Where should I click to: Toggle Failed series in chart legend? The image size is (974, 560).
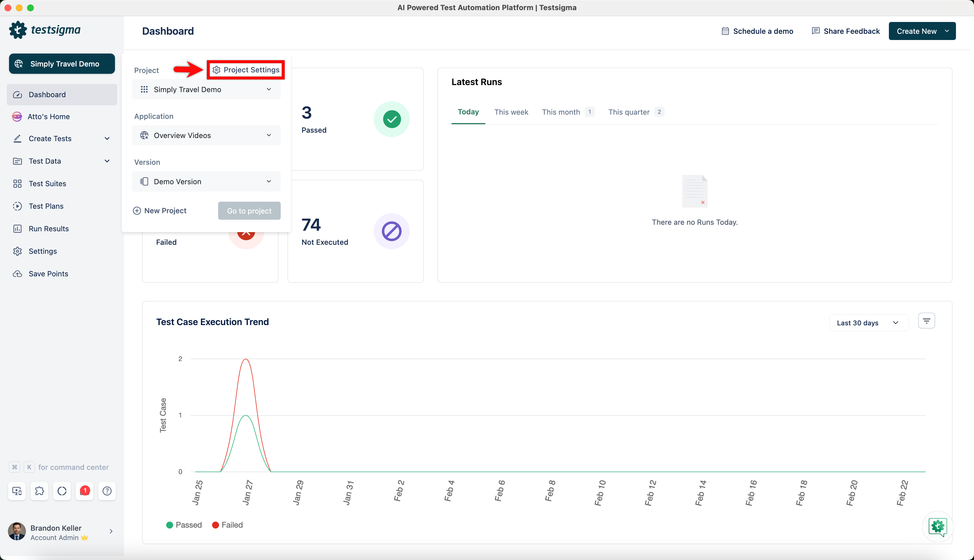coord(227,525)
